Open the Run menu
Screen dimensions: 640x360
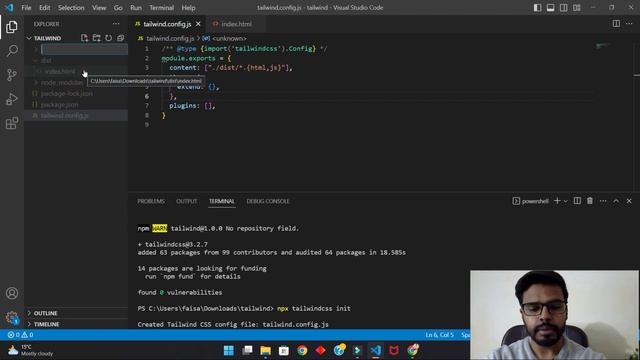click(x=136, y=8)
